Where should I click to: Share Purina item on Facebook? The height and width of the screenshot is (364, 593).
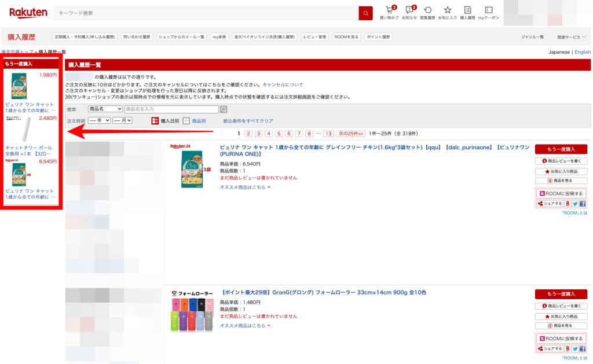coord(583,204)
